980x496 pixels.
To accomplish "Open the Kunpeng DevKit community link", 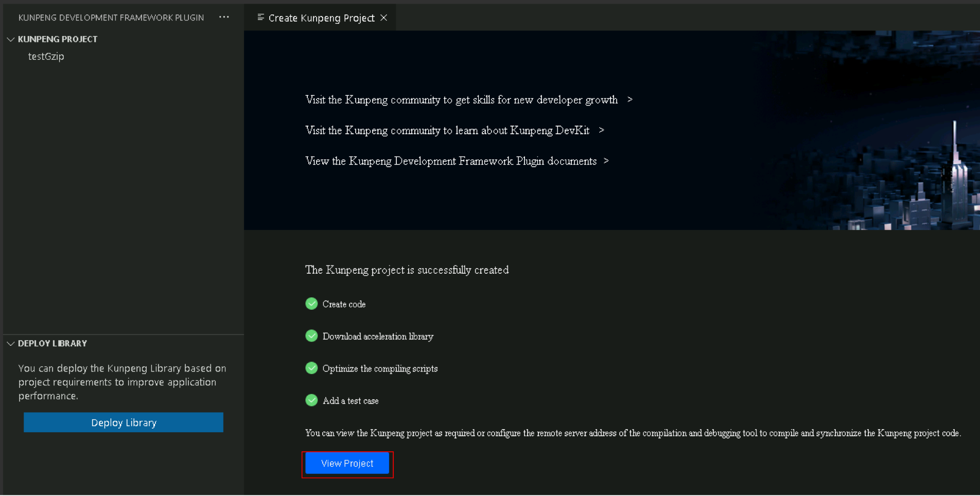I will (x=447, y=131).
